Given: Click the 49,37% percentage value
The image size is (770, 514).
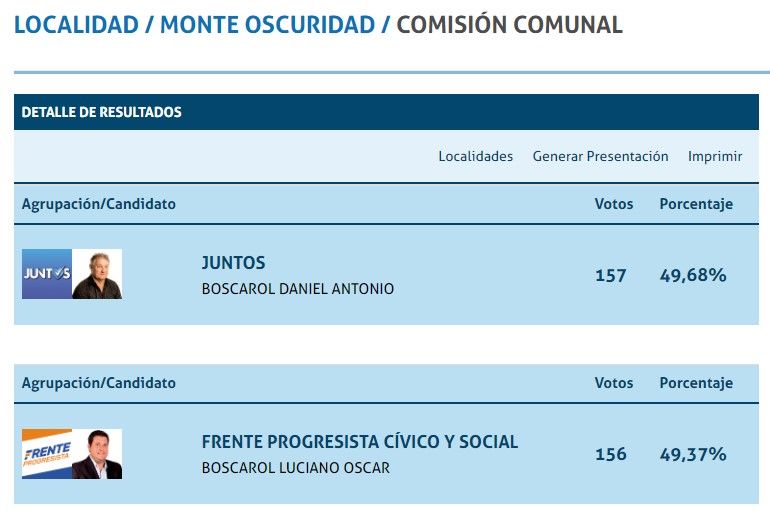Looking at the screenshot, I should 693,454.
